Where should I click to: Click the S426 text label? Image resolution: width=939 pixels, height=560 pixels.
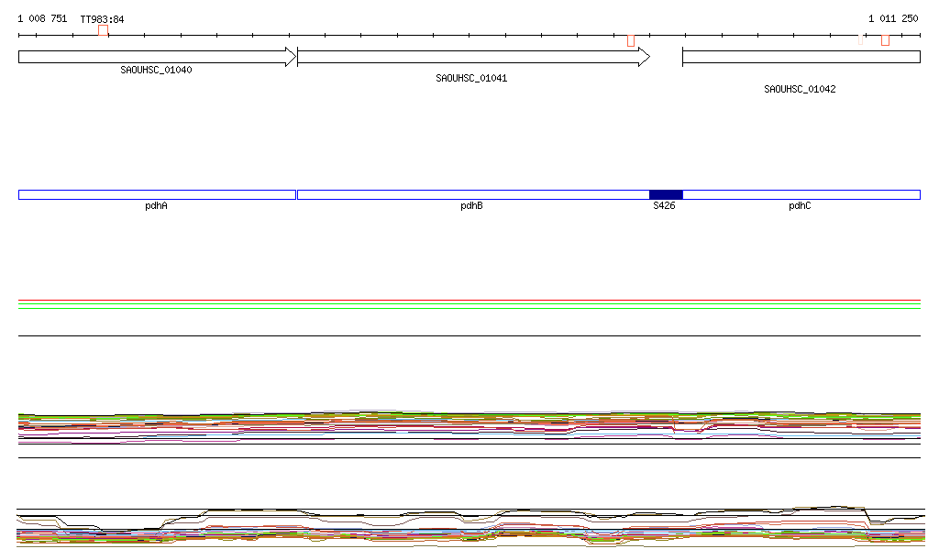click(664, 206)
